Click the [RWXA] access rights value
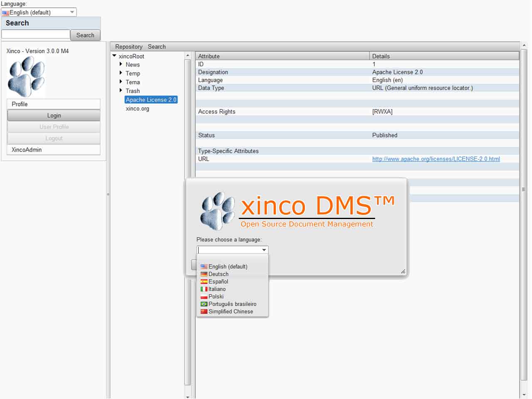This screenshot has width=532, height=399. [382, 111]
